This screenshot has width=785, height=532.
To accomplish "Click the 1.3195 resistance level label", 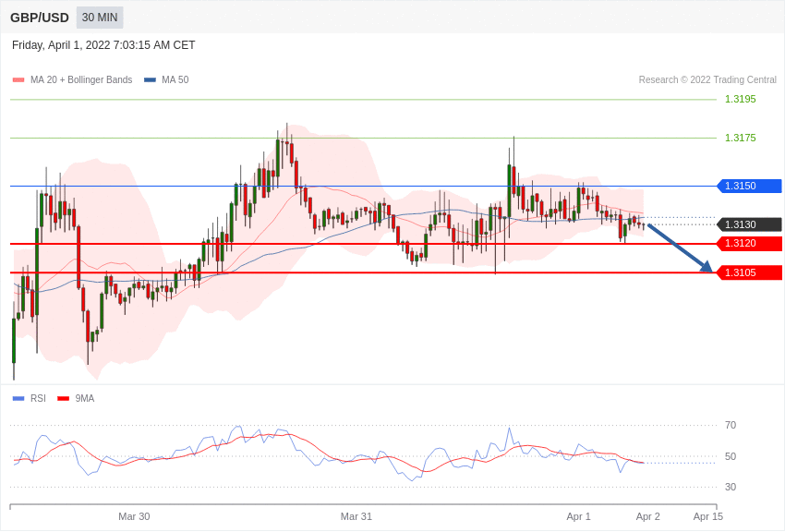I will pyautogui.click(x=741, y=99).
